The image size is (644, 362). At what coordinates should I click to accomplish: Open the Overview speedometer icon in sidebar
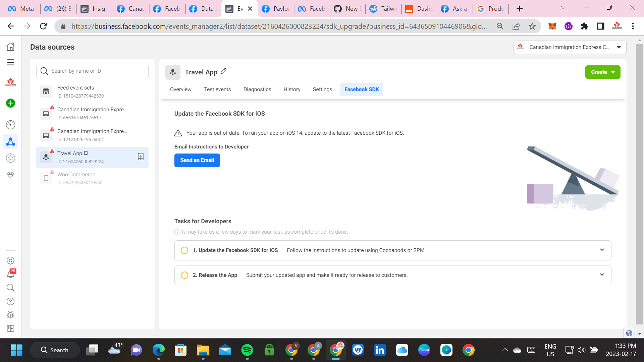pos(10,125)
